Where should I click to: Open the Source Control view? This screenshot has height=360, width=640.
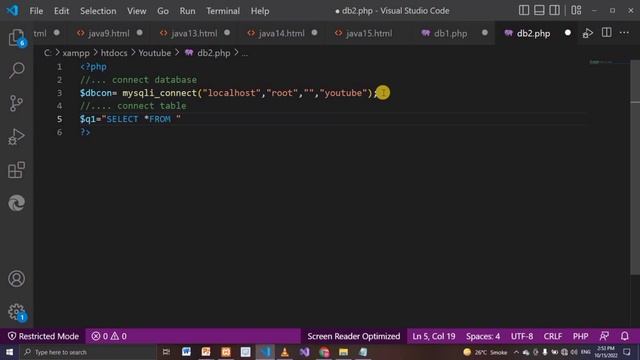point(16,104)
